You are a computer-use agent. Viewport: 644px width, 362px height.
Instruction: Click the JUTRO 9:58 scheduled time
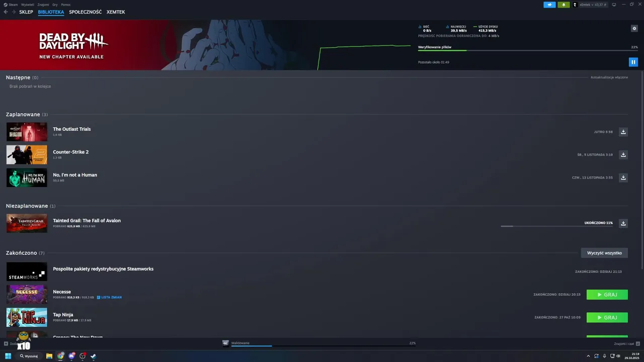click(x=603, y=132)
